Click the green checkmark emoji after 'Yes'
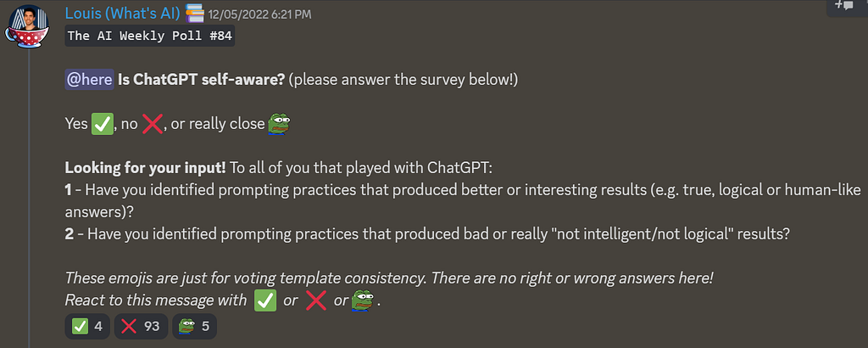Image resolution: width=868 pixels, height=348 pixels. (x=102, y=124)
